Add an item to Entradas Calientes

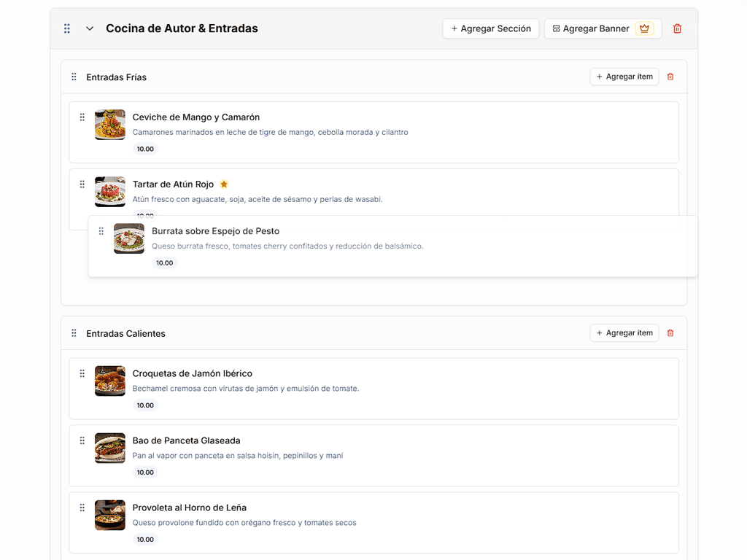click(x=624, y=333)
